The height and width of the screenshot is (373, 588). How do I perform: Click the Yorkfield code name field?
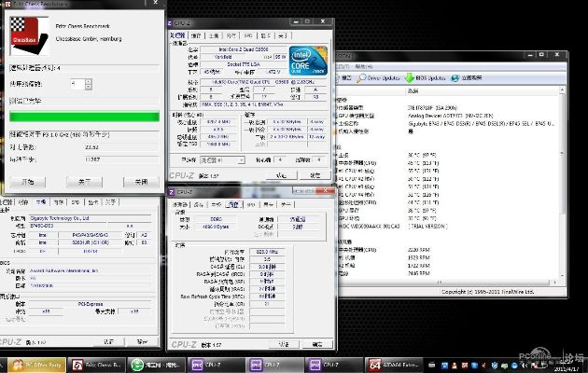click(x=223, y=57)
